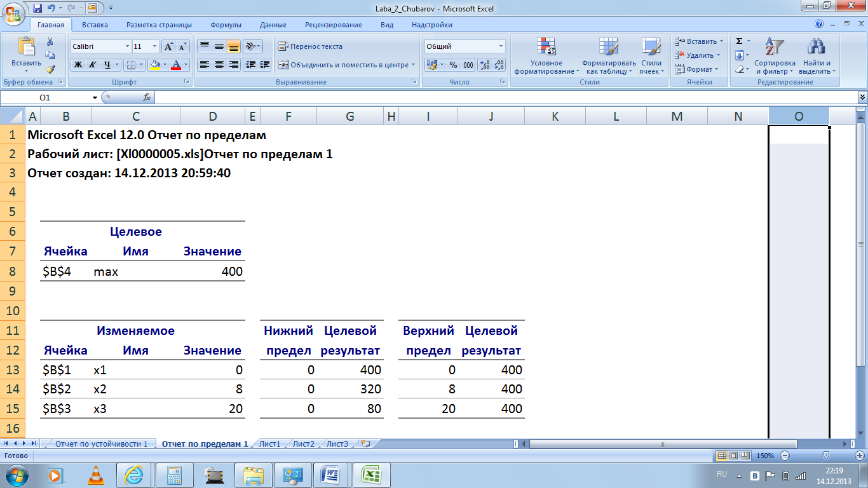Open the font color dropdown arrow
The width and height of the screenshot is (868, 488).
186,65
